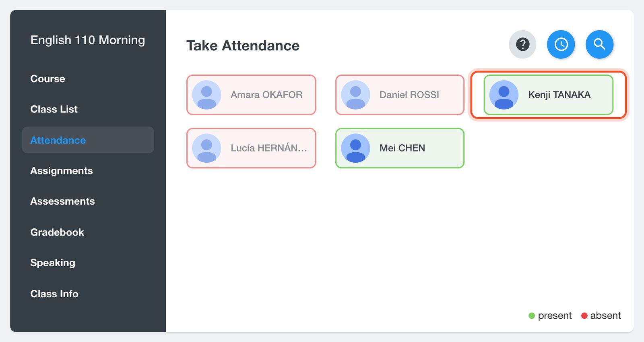This screenshot has width=644, height=342.
Task: Navigate to the Gradebook section
Action: pyautogui.click(x=57, y=232)
